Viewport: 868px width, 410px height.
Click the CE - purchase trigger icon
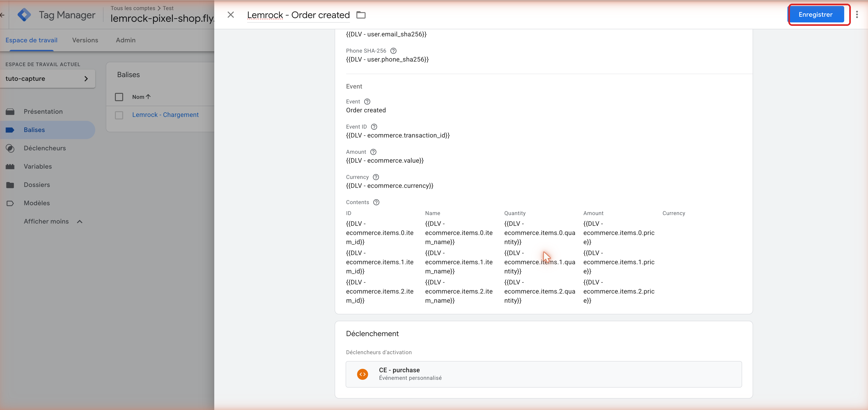363,374
